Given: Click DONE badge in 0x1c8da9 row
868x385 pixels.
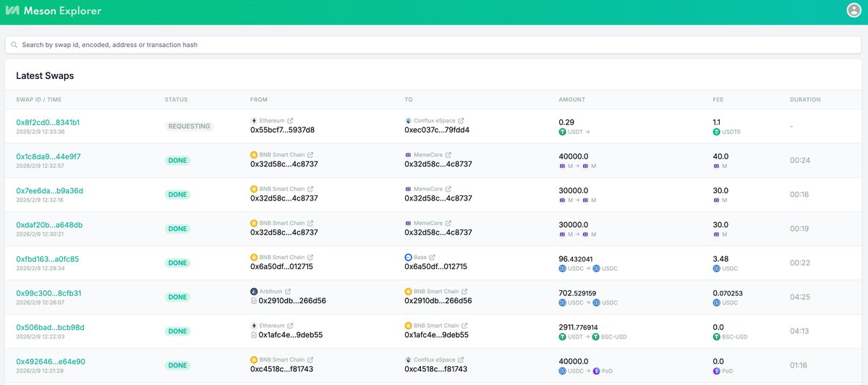Looking at the screenshot, I should [178, 160].
